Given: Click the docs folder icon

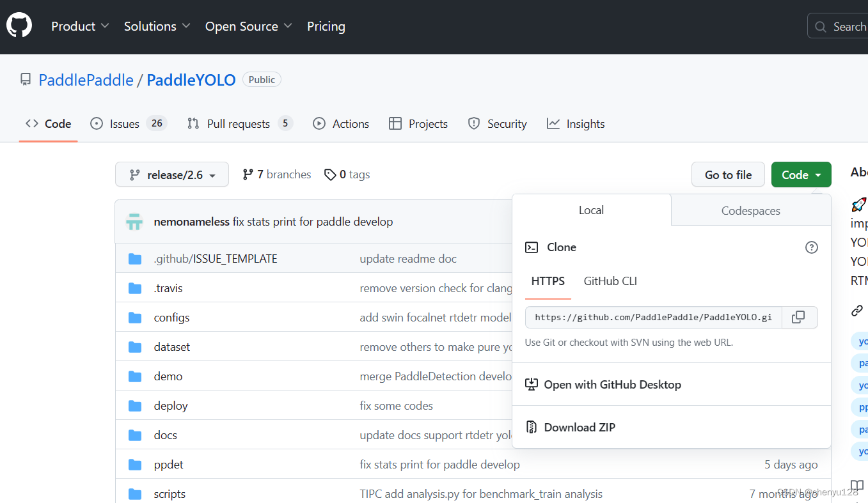Looking at the screenshot, I should click(x=135, y=435).
